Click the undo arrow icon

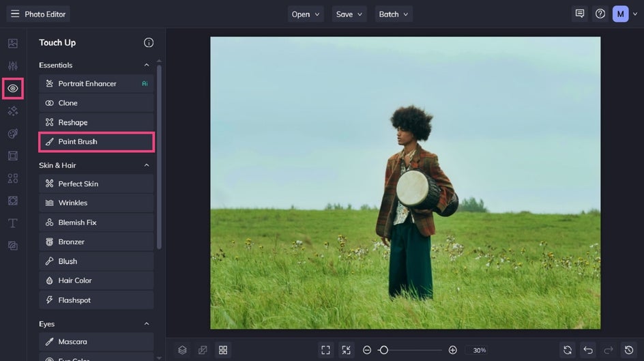click(588, 350)
